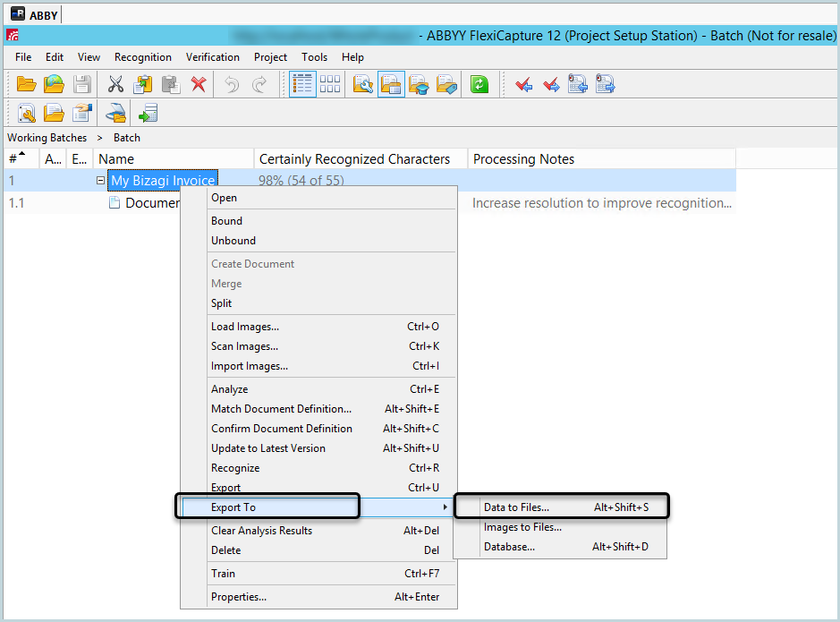Click the load images folder icon in second toolbar
Image resolution: width=840 pixels, height=622 pixels.
(54, 113)
